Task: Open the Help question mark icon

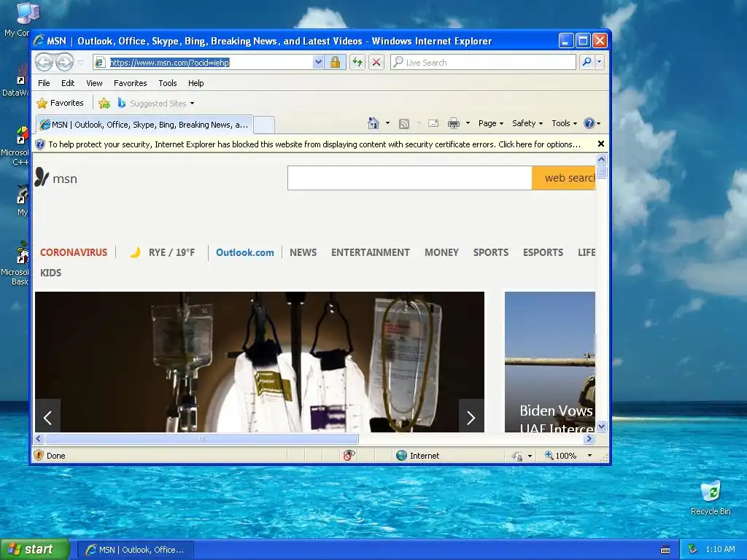Action: 589,123
